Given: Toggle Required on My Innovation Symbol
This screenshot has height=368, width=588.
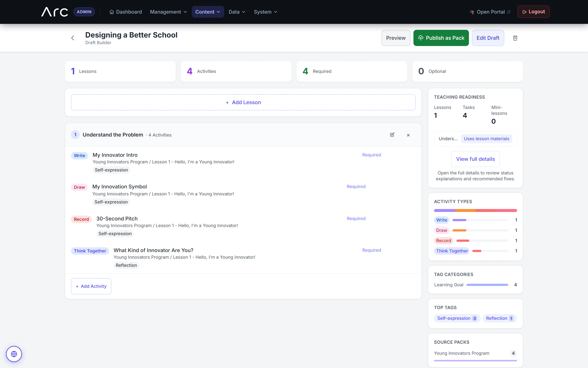Looking at the screenshot, I should [356, 186].
